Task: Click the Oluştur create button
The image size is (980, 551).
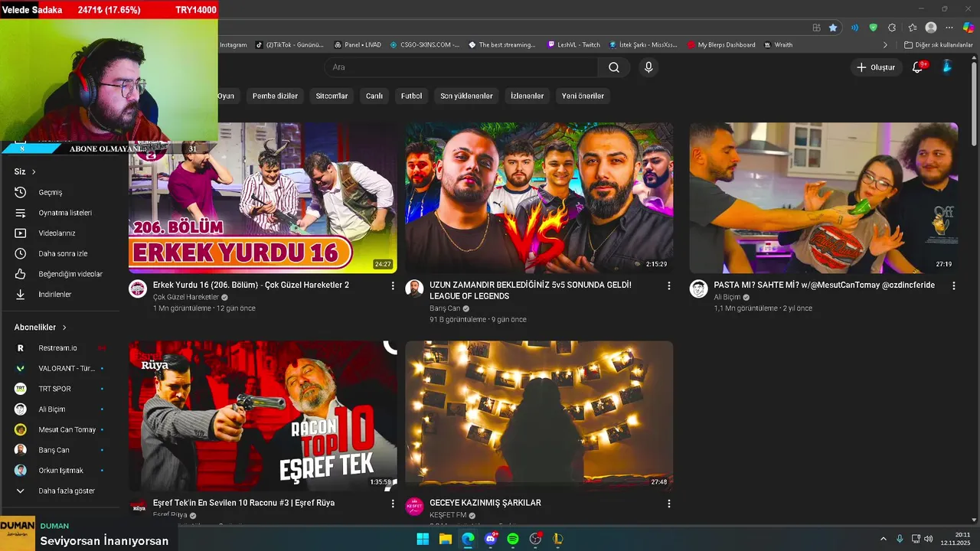Action: point(876,67)
